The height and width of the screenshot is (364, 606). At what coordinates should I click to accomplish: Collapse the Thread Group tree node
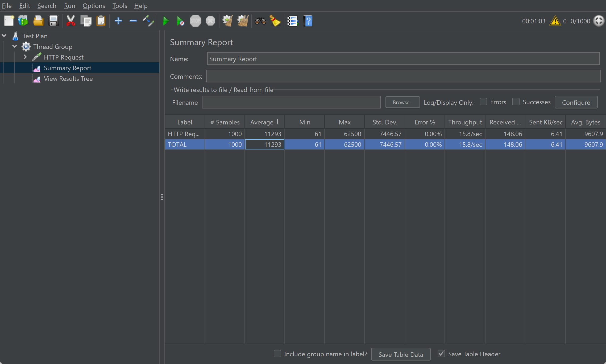click(15, 47)
